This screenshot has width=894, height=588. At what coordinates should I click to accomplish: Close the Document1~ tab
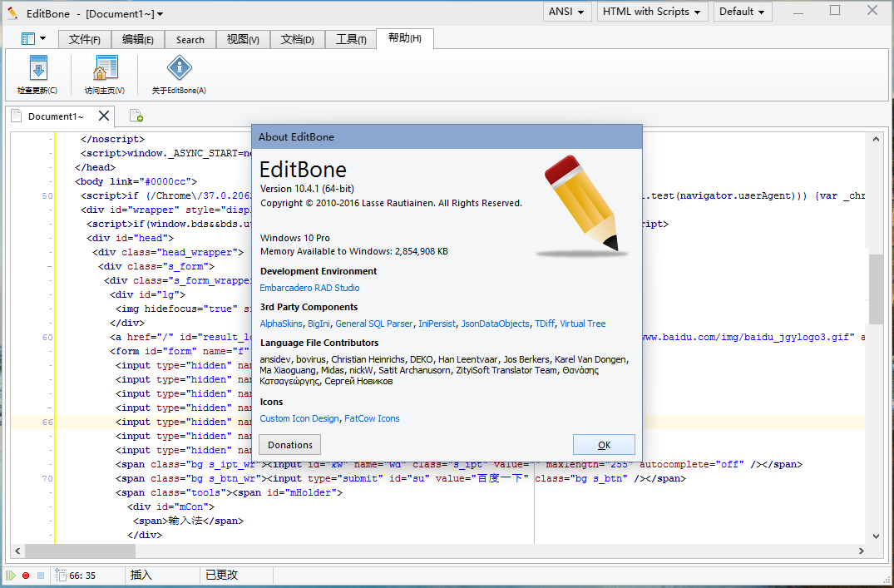[104, 116]
